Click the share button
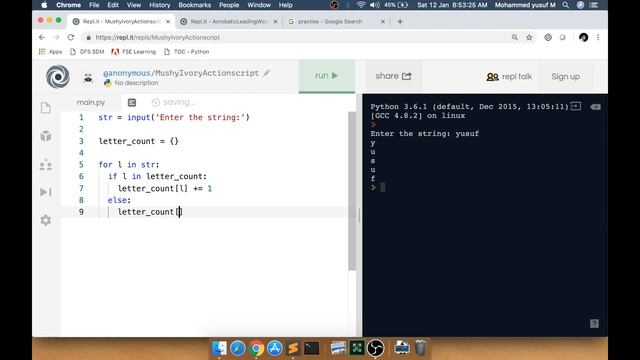 pyautogui.click(x=393, y=76)
